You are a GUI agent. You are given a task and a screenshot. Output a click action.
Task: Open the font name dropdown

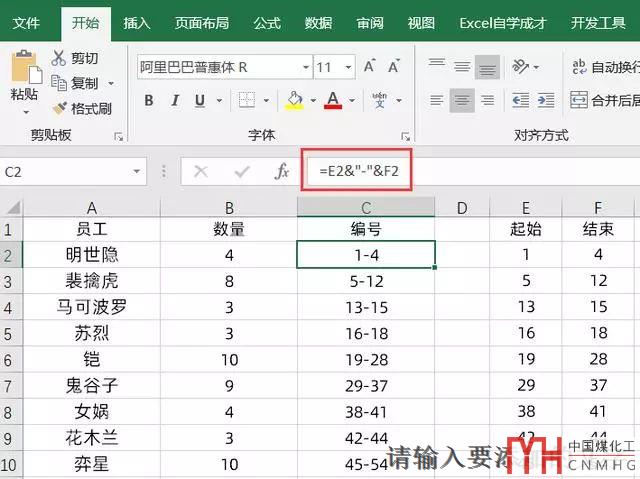click(x=305, y=67)
